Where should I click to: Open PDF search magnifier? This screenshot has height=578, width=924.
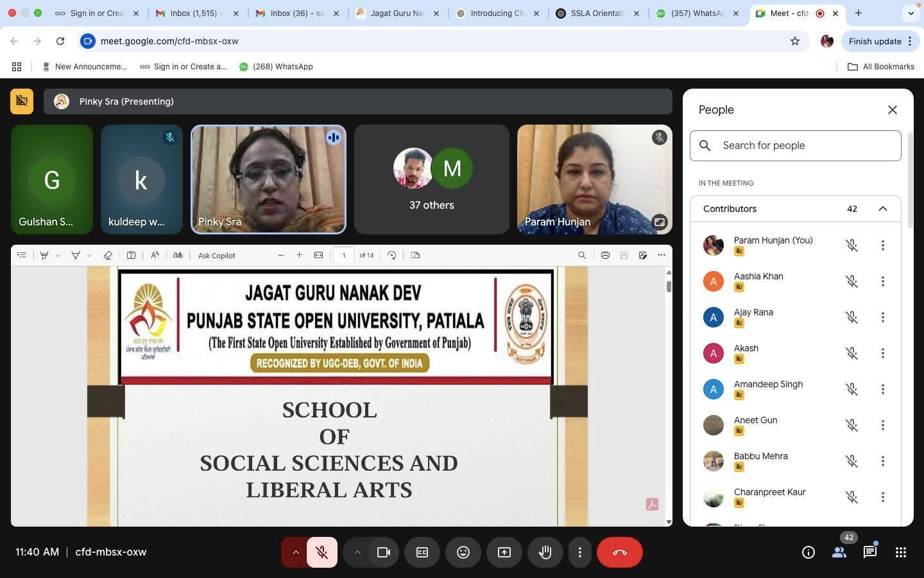pyautogui.click(x=582, y=255)
